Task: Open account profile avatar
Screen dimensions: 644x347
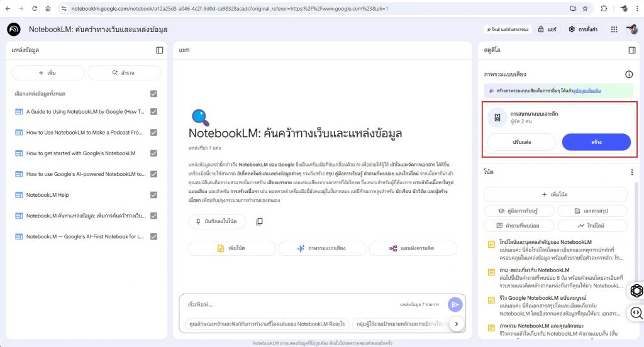Action: pyautogui.click(x=631, y=29)
